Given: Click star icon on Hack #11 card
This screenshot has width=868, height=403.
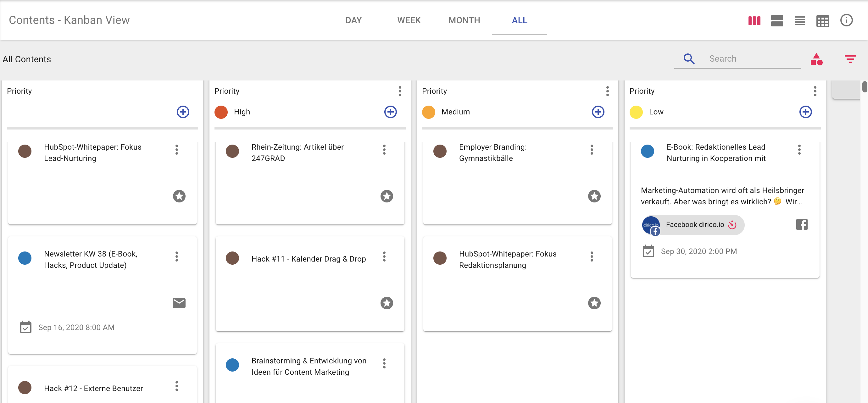Looking at the screenshot, I should [387, 303].
